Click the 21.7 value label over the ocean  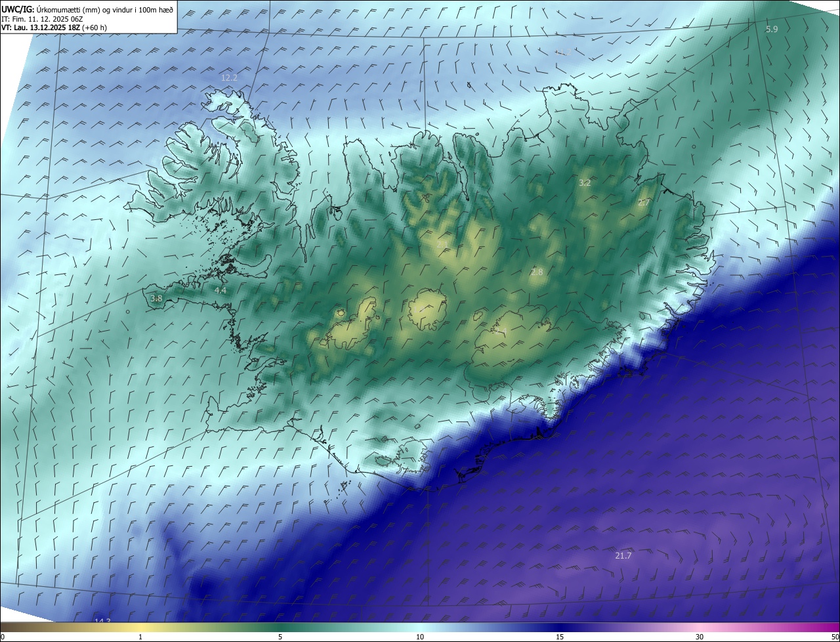coord(623,556)
